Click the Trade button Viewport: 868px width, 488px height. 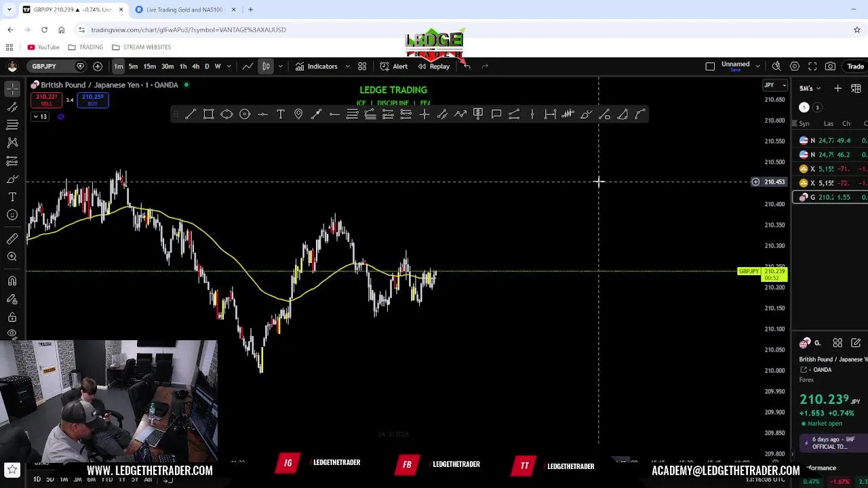click(x=855, y=66)
